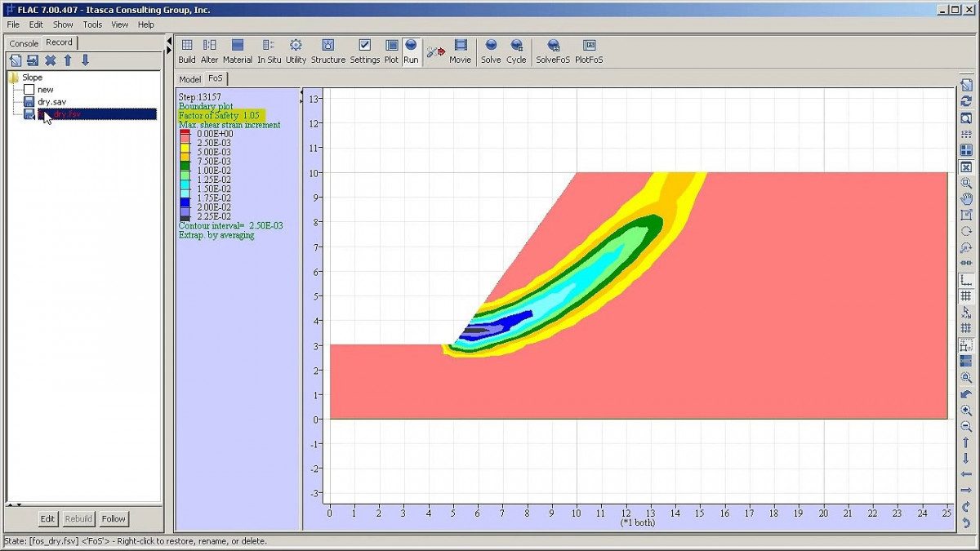Viewport: 980px width, 551px height.
Task: Click the Movie tool icon
Action: (461, 51)
